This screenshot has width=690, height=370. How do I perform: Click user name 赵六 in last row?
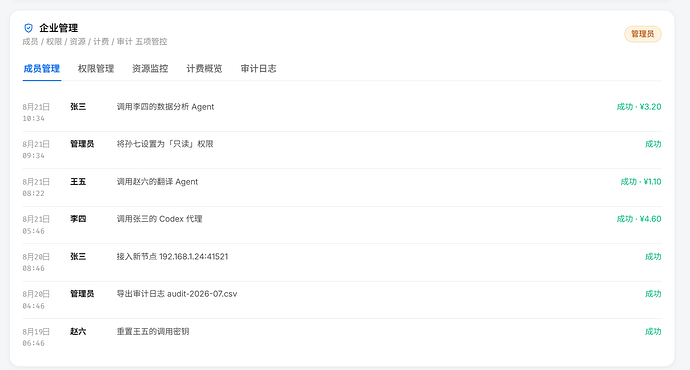tap(78, 331)
